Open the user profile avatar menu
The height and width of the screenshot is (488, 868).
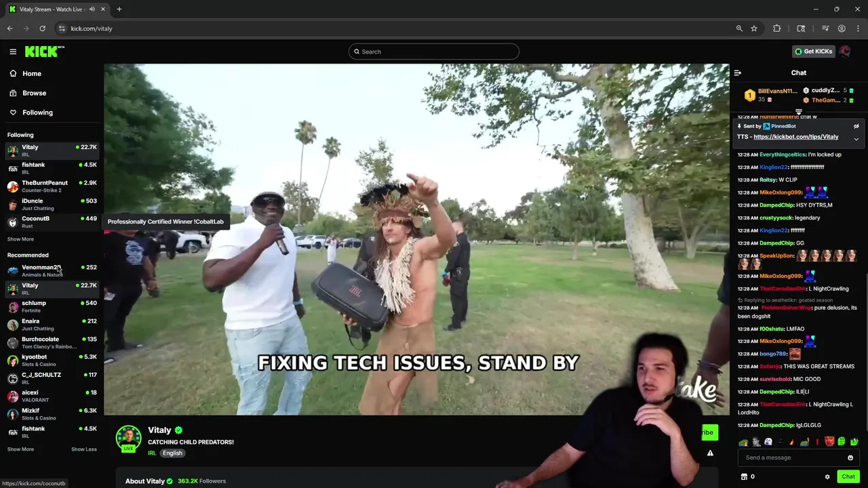pos(845,52)
